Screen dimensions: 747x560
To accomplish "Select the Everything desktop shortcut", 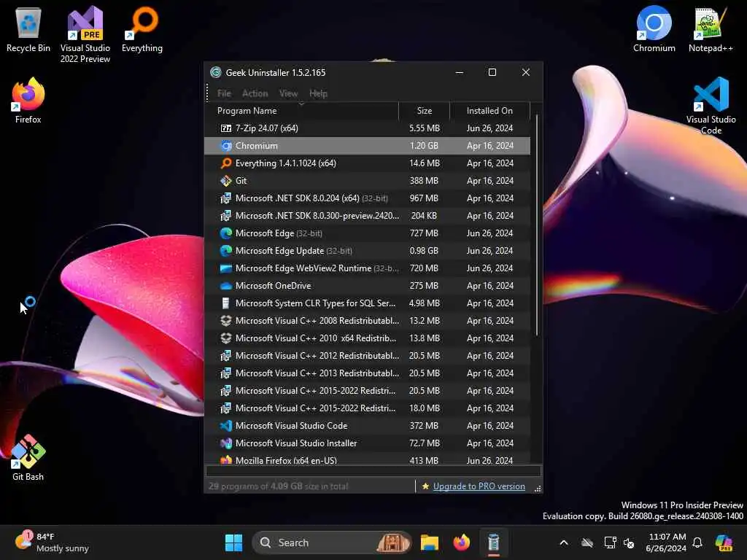I will 142,30.
